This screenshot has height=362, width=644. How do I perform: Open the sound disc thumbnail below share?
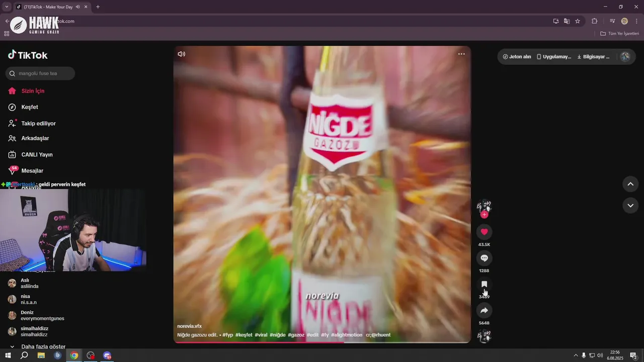484,336
